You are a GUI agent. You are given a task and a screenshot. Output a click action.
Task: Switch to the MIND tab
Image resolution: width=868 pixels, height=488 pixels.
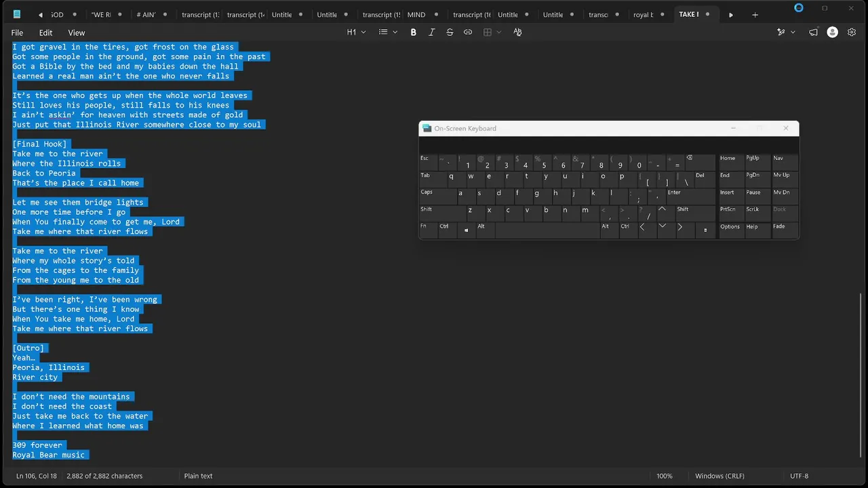click(x=425, y=15)
